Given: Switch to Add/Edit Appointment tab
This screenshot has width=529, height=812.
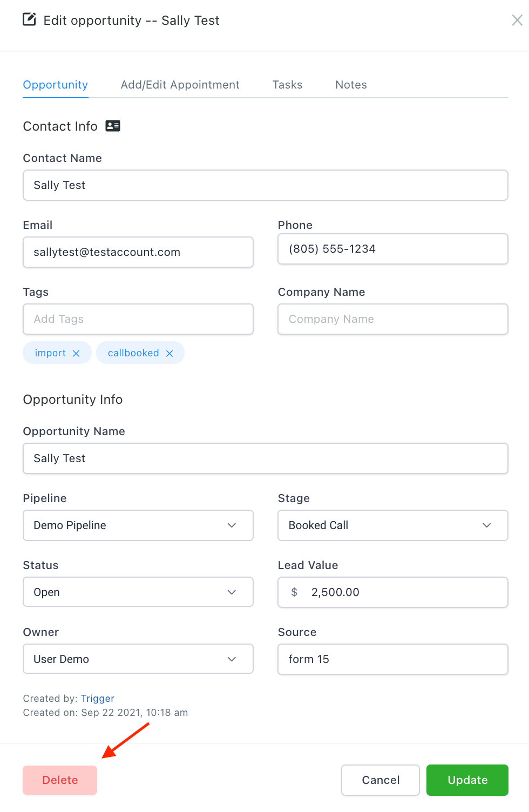Looking at the screenshot, I should [x=180, y=85].
